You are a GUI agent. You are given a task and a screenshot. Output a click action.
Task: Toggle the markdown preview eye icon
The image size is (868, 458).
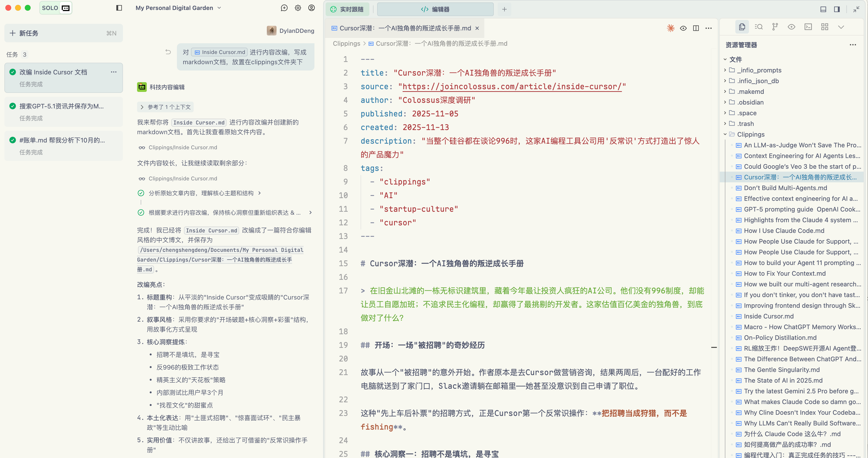[683, 28]
